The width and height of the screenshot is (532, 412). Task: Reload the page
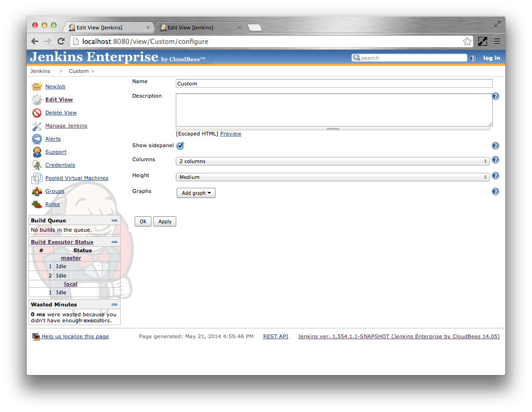tap(61, 42)
